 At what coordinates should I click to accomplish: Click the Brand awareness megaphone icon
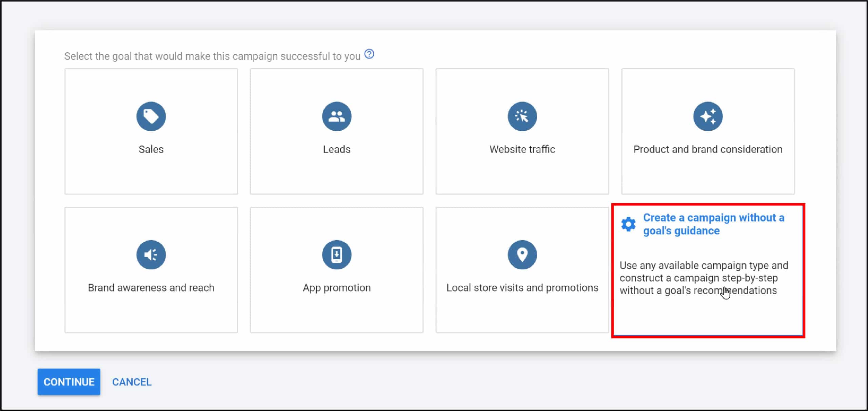[x=151, y=255]
